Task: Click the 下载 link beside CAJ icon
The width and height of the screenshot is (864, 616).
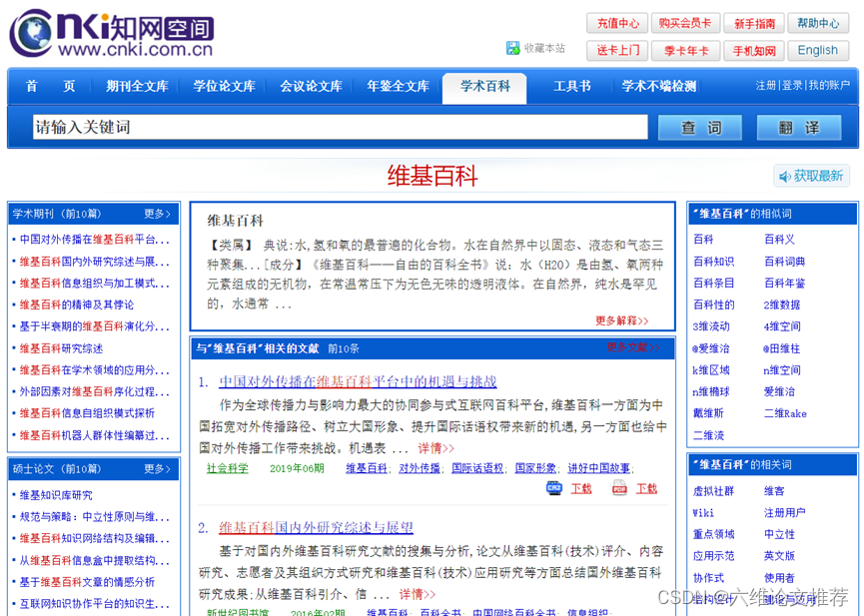Action: (x=581, y=489)
